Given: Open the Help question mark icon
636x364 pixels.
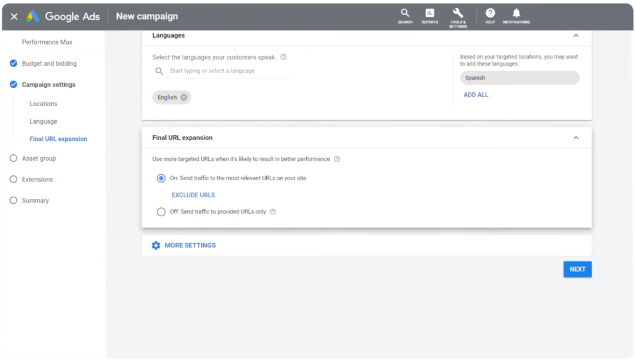Looking at the screenshot, I should click(x=490, y=16).
